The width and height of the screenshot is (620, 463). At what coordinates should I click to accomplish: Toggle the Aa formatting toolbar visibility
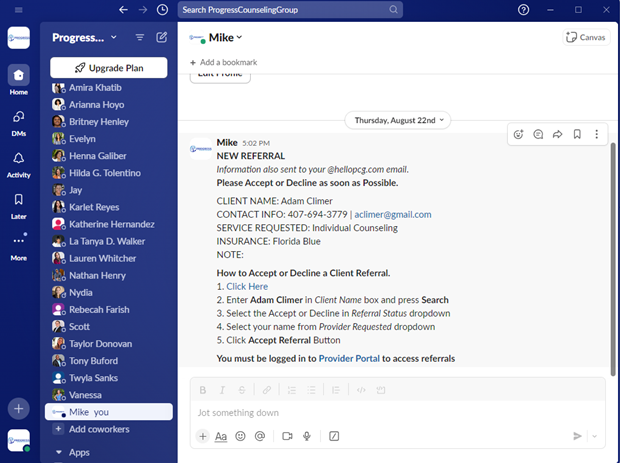(x=221, y=436)
